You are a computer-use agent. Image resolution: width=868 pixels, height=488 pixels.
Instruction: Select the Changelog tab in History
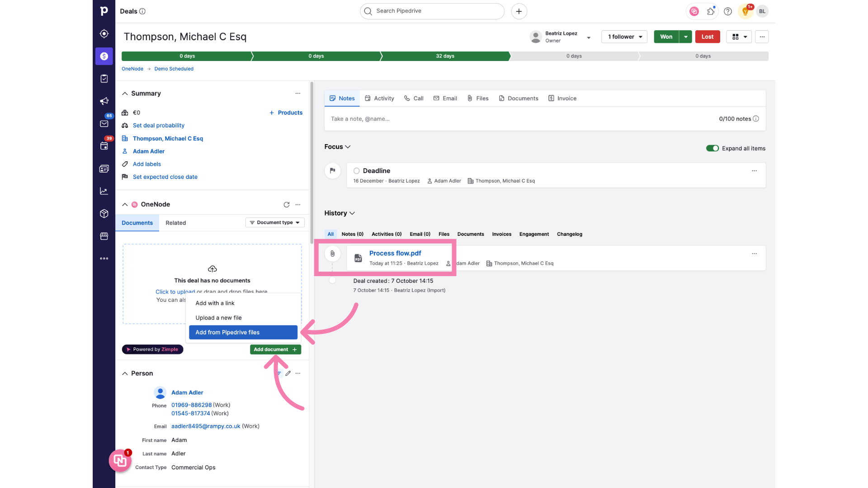click(x=569, y=234)
